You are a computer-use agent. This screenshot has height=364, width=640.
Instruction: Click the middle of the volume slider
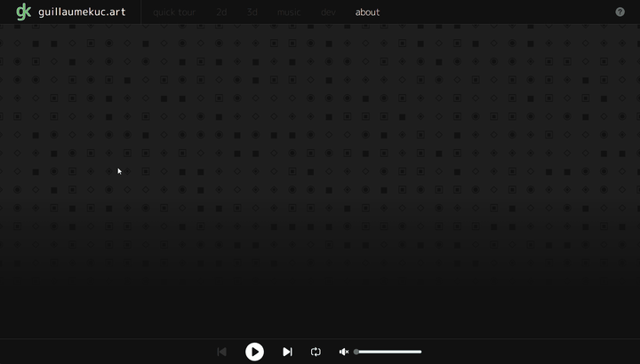388,352
